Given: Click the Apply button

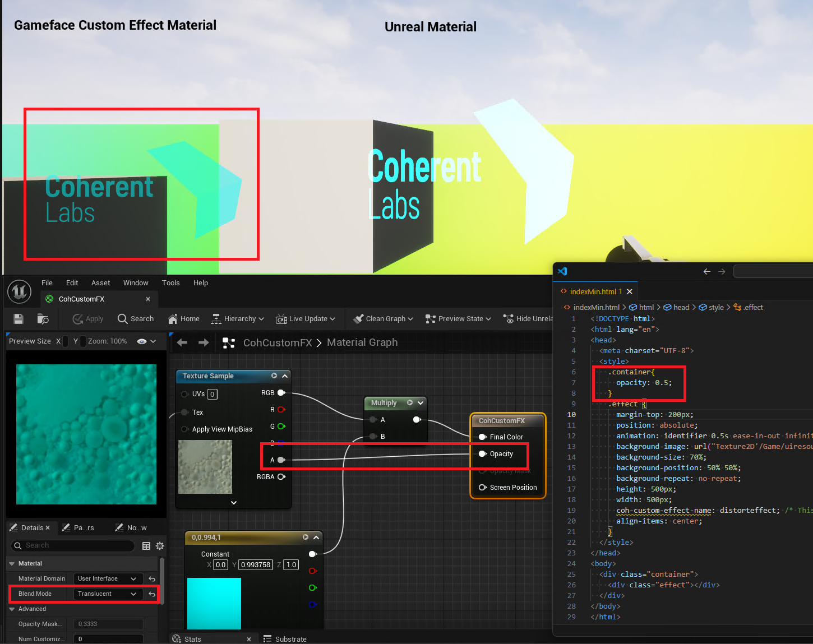Looking at the screenshot, I should pos(88,319).
